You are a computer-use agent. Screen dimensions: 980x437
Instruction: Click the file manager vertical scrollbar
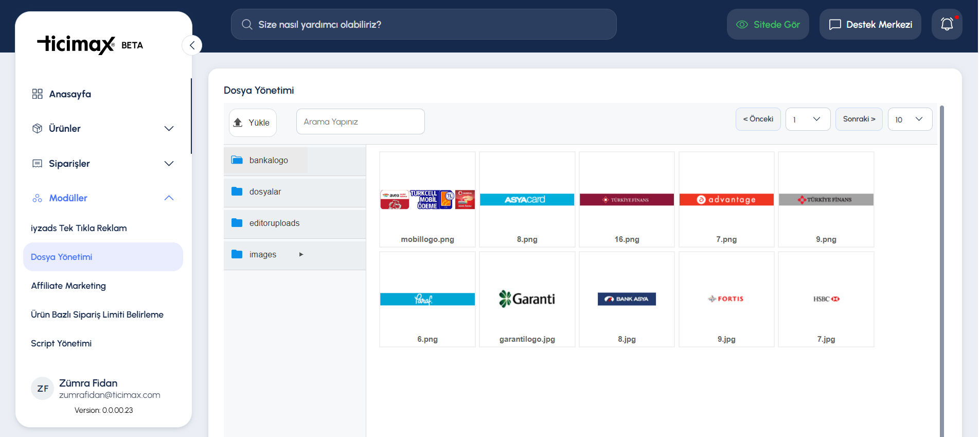click(x=942, y=271)
